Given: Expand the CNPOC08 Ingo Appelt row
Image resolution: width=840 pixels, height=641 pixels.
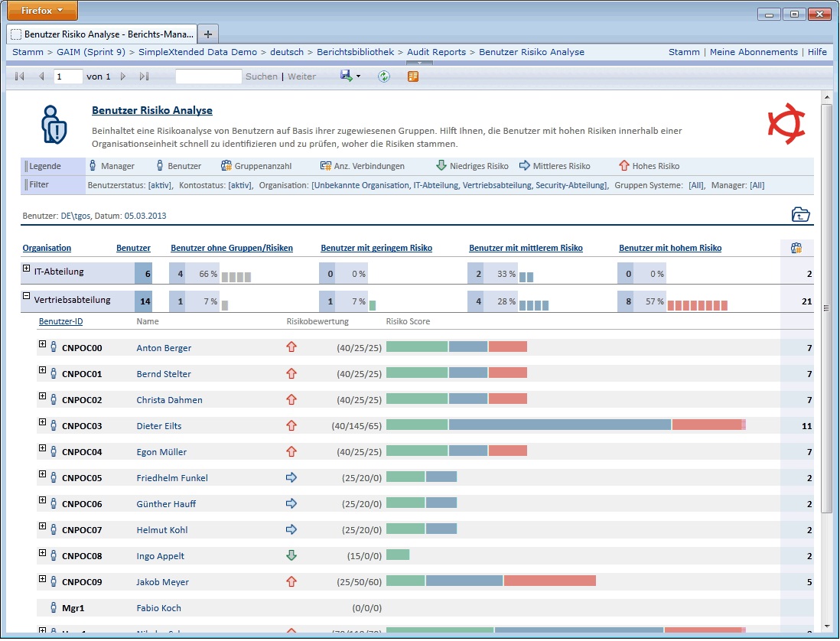Looking at the screenshot, I should (42, 552).
